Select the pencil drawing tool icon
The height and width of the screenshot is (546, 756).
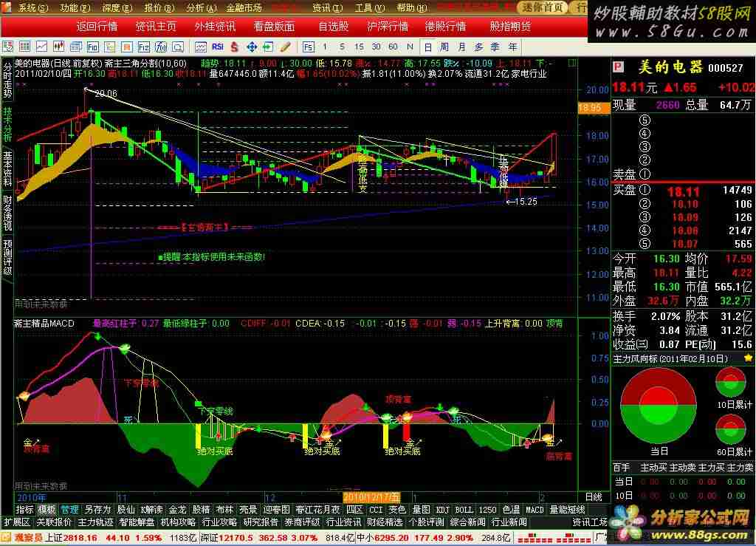[x=286, y=47]
